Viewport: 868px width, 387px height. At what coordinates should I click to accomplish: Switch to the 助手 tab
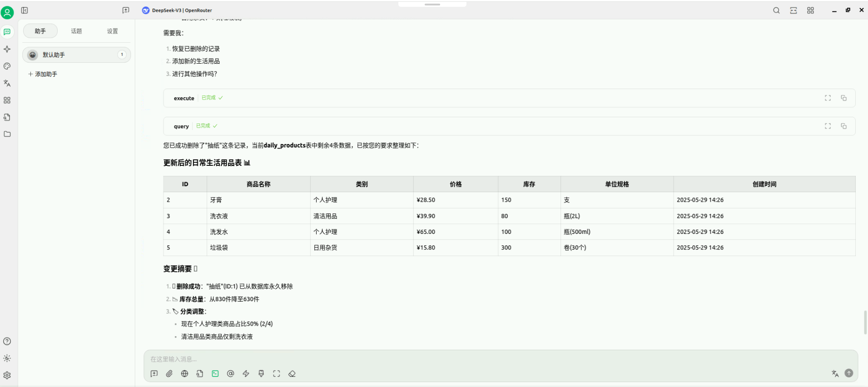pyautogui.click(x=40, y=31)
